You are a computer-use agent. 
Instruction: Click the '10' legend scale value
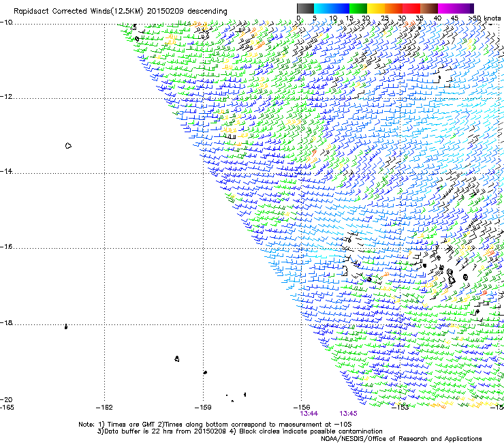pos(333,18)
